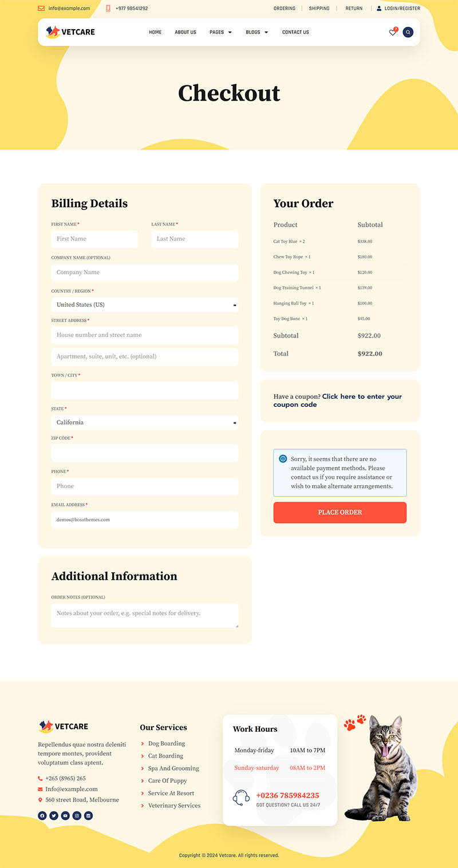Screen dimensions: 458x868
Task: Go to the About Us menu item
Action: pos(185,33)
